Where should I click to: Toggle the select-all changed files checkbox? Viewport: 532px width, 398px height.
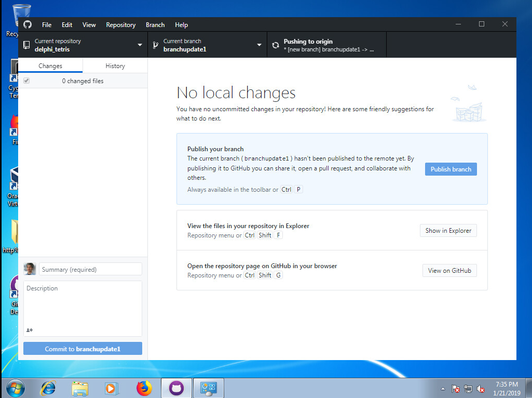tap(26, 81)
